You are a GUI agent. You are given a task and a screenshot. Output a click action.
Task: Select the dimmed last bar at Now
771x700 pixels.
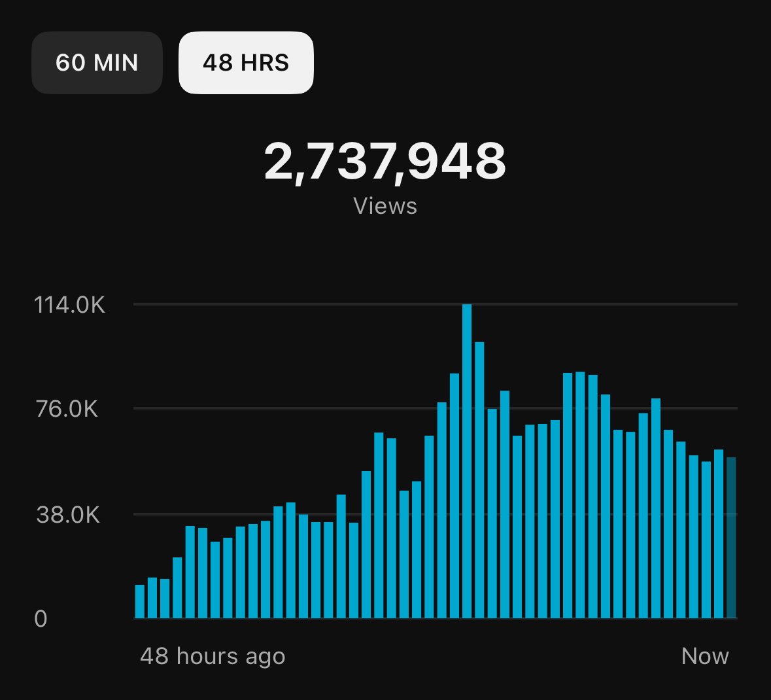click(731, 538)
